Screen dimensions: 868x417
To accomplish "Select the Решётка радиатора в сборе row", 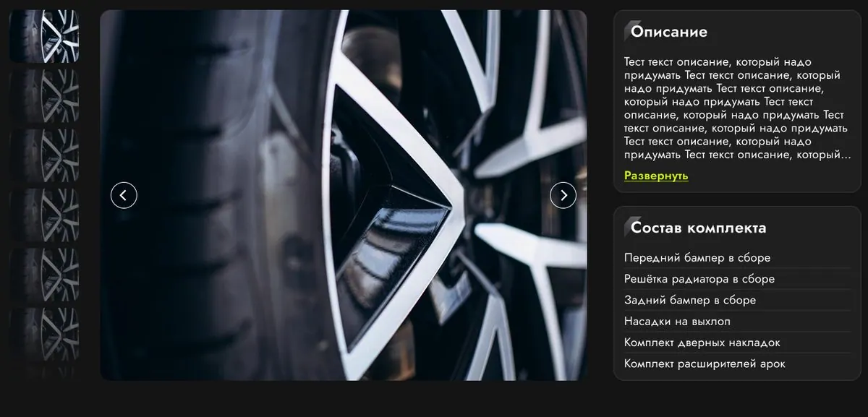I will point(737,279).
